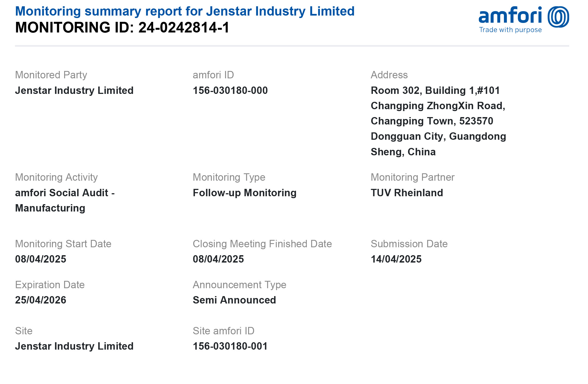Image resolution: width=588 pixels, height=384 pixels.
Task: Click the Site name Jenstar Industry Limited
Action: point(74,346)
